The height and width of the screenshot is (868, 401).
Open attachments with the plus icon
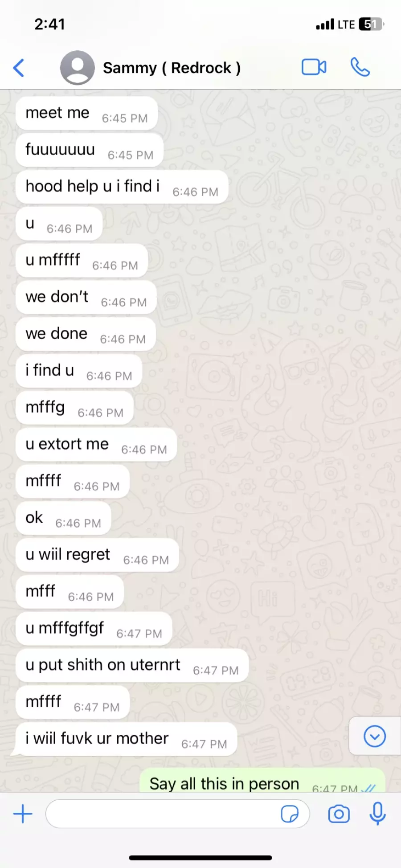point(23,814)
